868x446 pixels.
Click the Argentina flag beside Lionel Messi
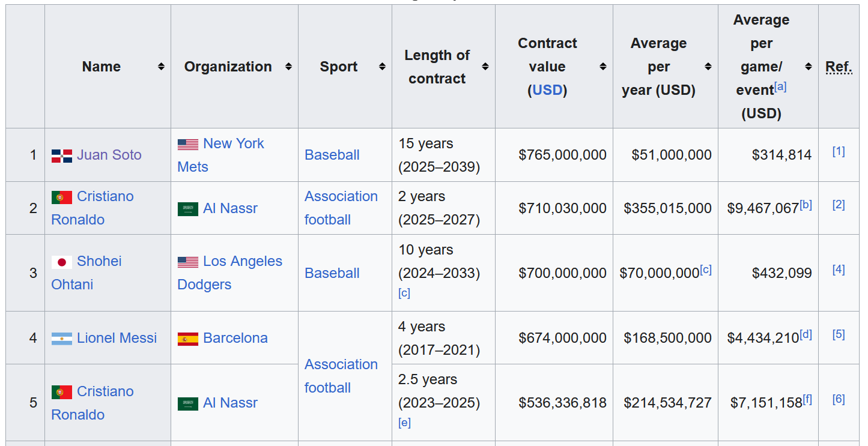(x=62, y=339)
